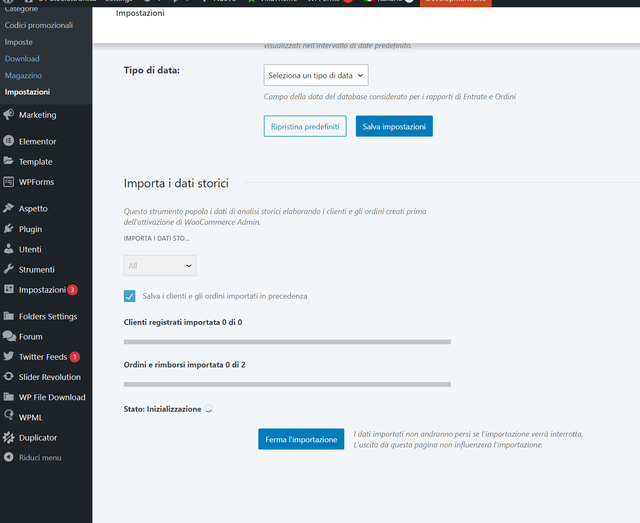Open the Marketing menu megaphone icon

click(x=9, y=115)
